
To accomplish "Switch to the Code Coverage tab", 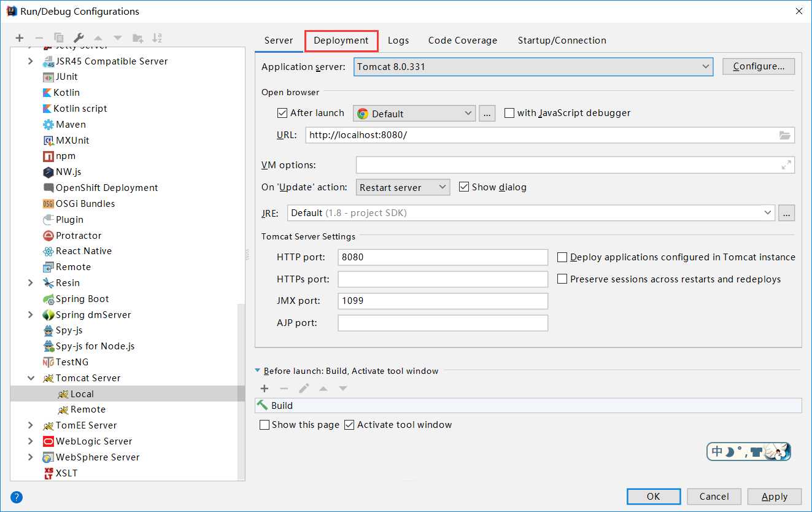I will 463,41.
